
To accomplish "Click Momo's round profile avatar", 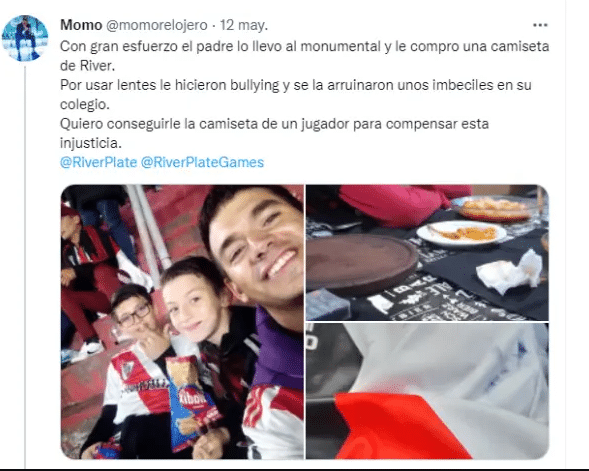I will (25, 38).
